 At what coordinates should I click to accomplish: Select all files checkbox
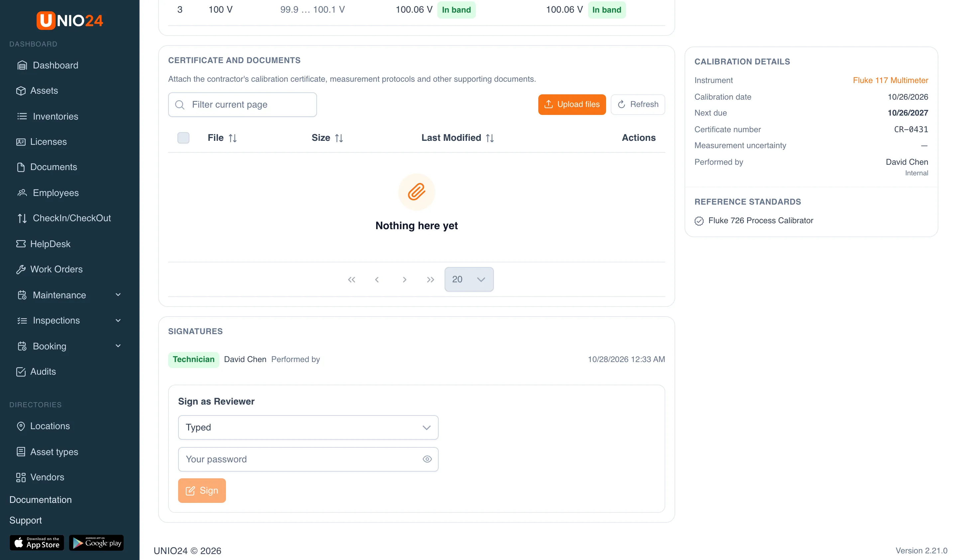coord(183,138)
